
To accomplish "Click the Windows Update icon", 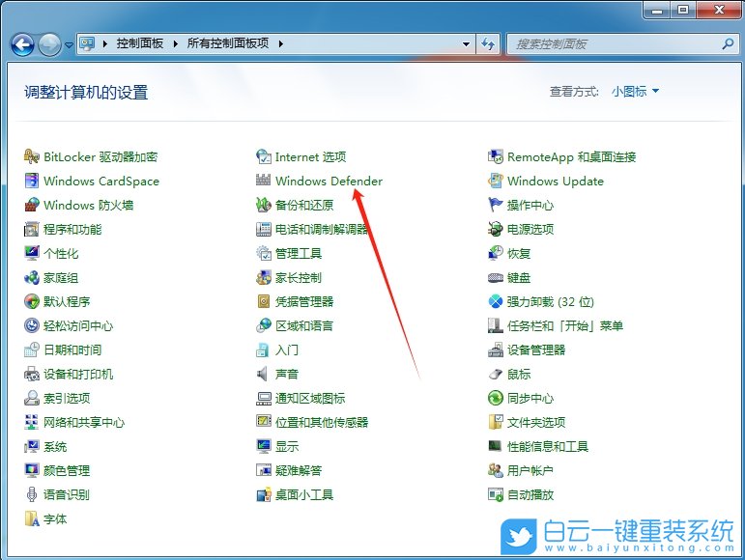I will tap(495, 181).
